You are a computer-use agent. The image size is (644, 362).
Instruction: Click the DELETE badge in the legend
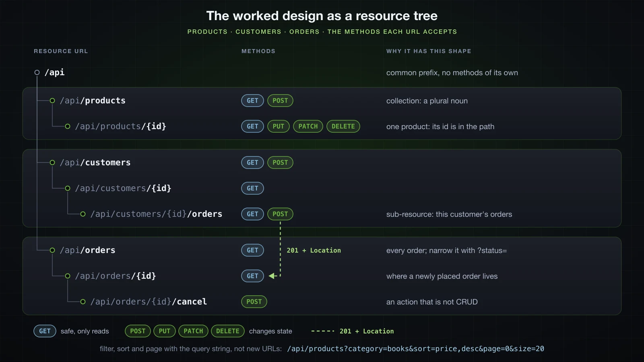pyautogui.click(x=228, y=331)
